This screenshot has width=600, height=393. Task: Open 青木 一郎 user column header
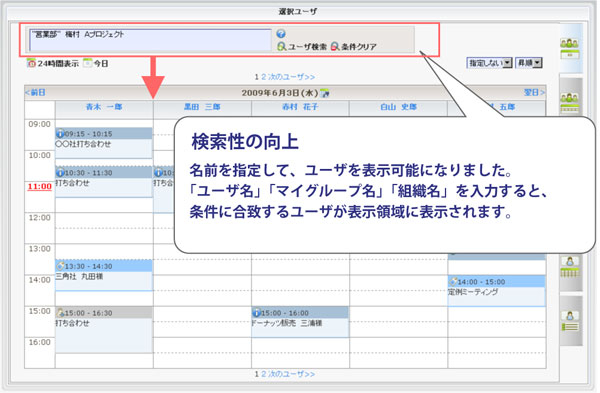104,107
